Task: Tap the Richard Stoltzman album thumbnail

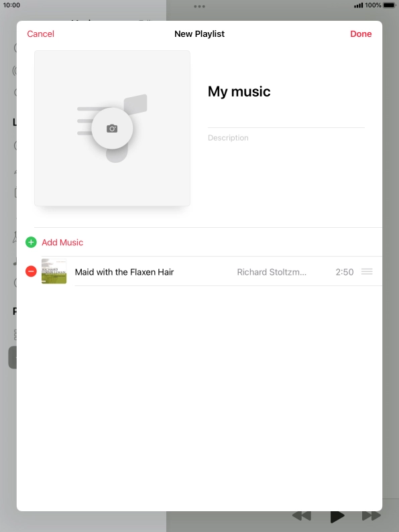Action: [x=54, y=271]
